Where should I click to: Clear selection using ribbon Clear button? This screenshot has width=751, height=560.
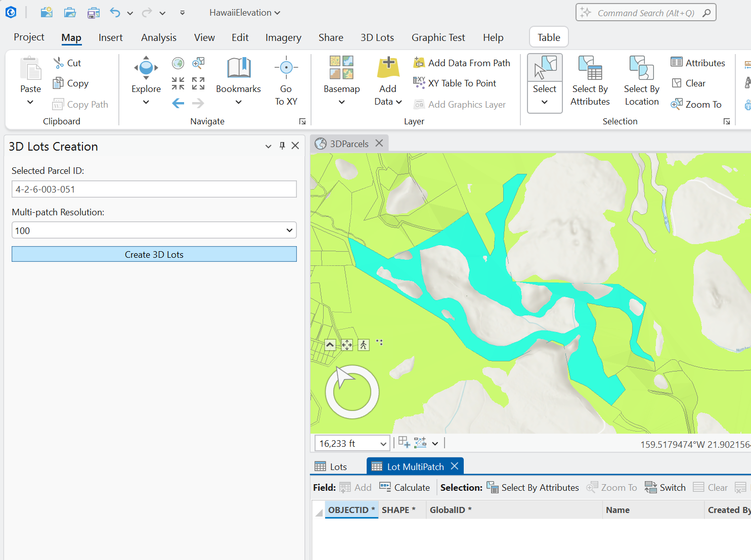tap(688, 83)
